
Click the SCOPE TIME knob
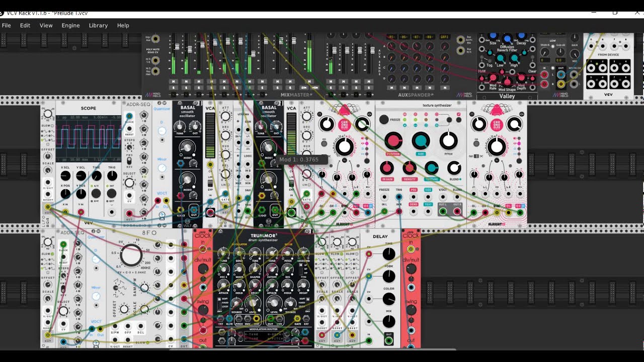[x=96, y=176]
